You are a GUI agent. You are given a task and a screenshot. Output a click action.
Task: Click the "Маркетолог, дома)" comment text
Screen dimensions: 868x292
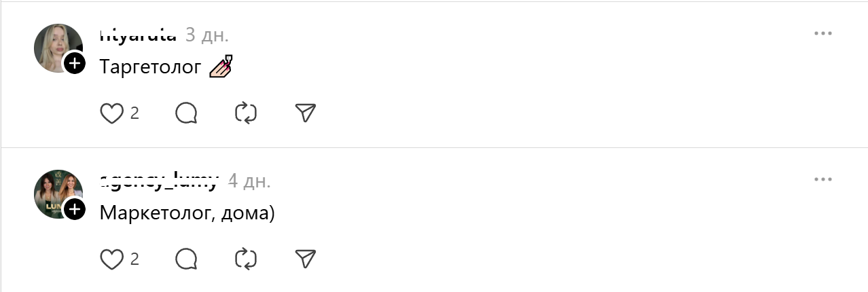(187, 213)
